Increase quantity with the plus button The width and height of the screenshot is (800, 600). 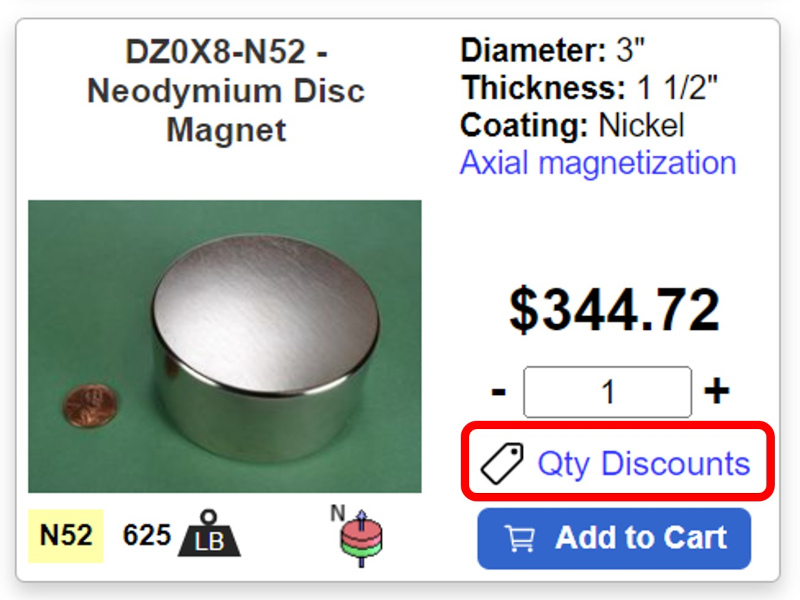coord(716,391)
